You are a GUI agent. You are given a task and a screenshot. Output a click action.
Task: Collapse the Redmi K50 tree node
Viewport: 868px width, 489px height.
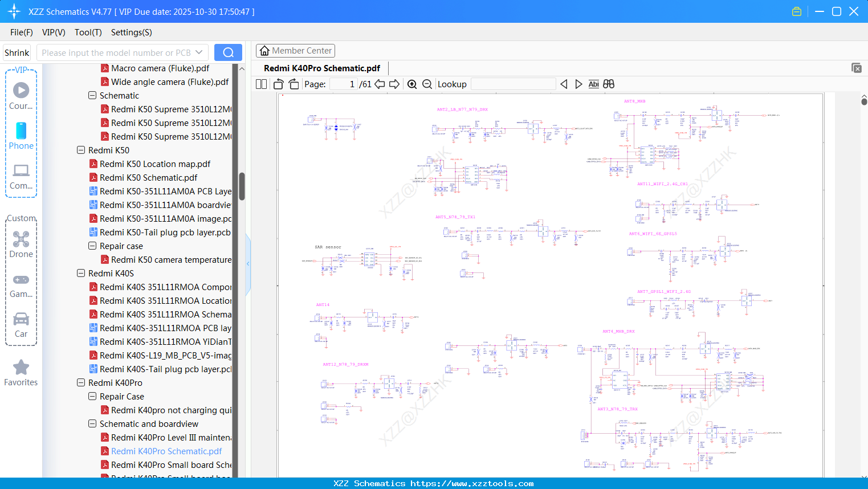(81, 150)
